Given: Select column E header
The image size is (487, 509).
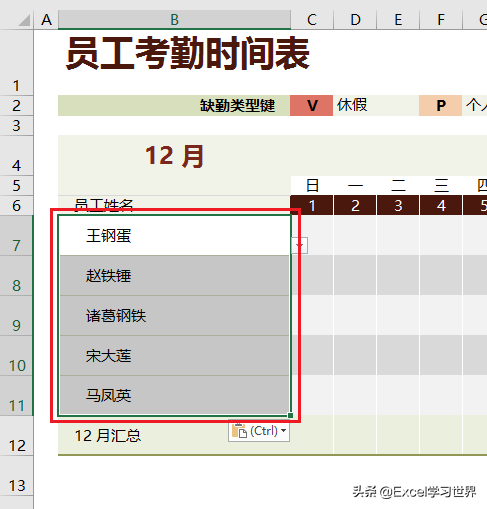Looking at the screenshot, I should (398, 20).
